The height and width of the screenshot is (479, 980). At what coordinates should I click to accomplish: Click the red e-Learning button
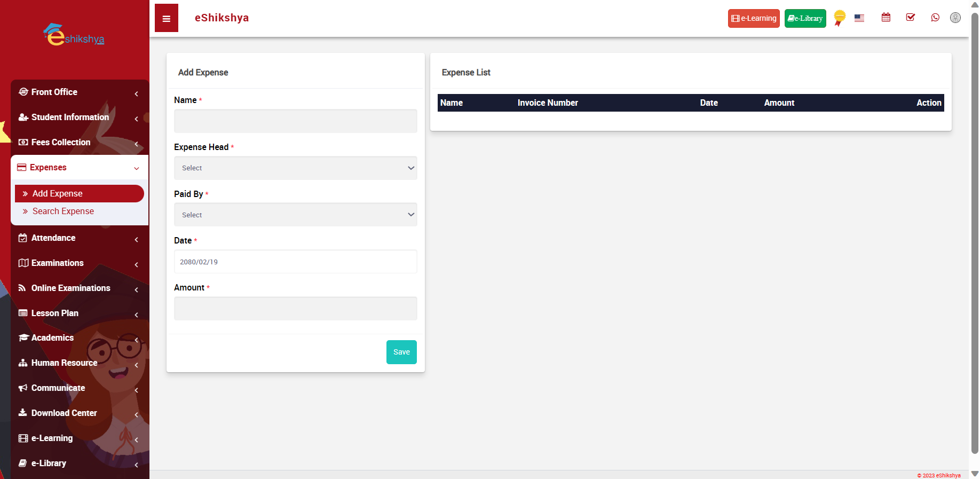(753, 18)
